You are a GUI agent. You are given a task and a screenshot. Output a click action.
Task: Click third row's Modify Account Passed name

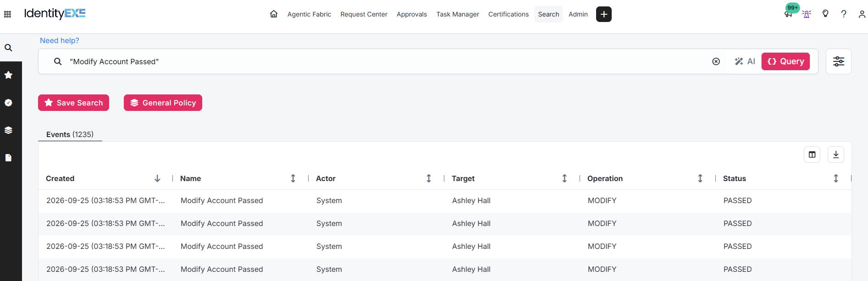(221, 246)
